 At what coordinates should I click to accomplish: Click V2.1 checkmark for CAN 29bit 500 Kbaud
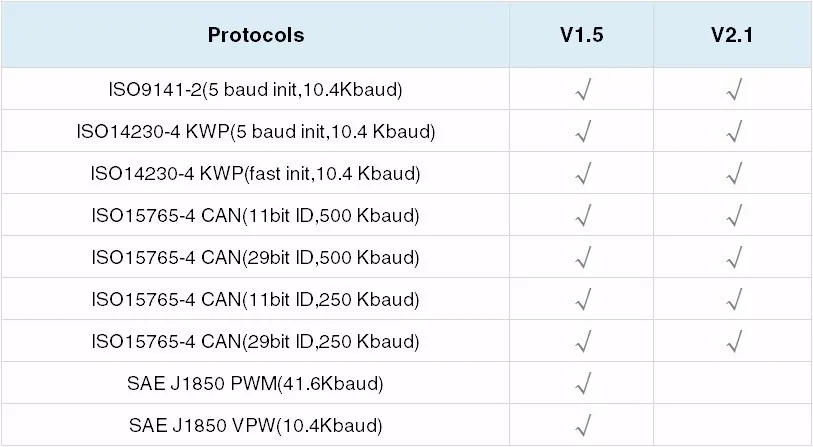point(734,257)
